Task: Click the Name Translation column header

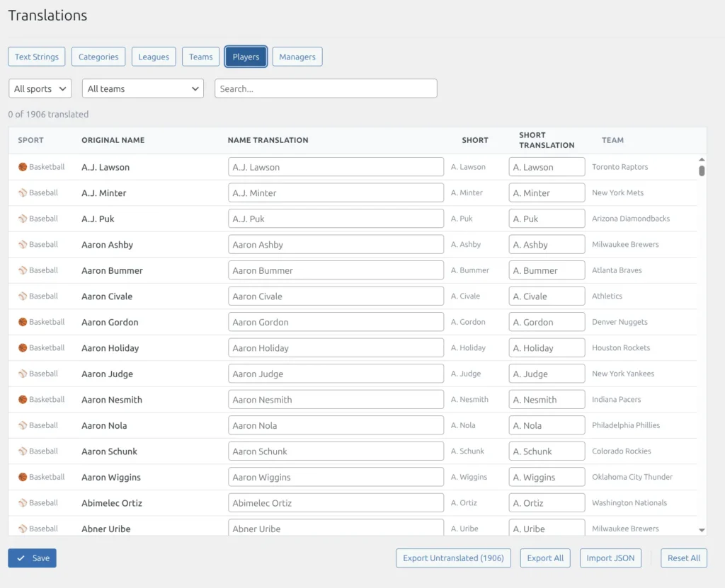Action: (x=268, y=140)
